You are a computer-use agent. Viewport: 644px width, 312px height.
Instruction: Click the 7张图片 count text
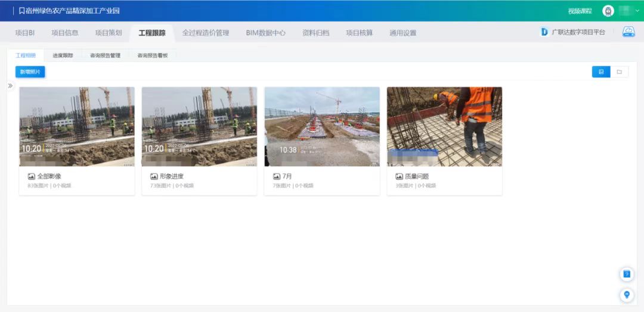point(281,186)
